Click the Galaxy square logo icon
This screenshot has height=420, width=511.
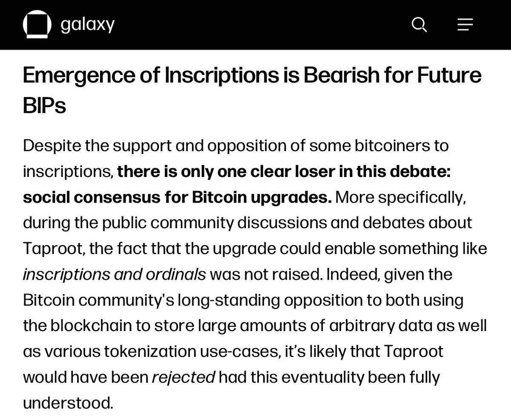(x=37, y=25)
